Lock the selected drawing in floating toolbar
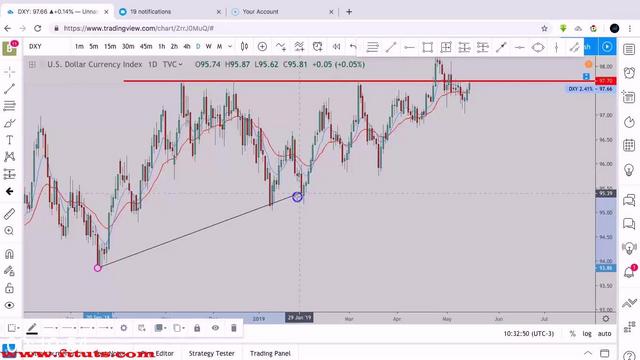The image size is (640, 360). pyautogui.click(x=197, y=328)
